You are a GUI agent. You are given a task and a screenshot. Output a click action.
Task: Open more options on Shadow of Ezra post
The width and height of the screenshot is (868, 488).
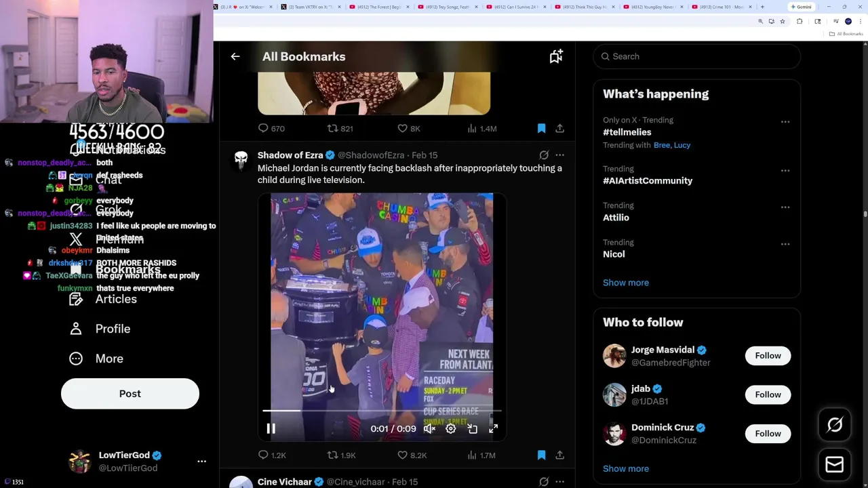559,155
